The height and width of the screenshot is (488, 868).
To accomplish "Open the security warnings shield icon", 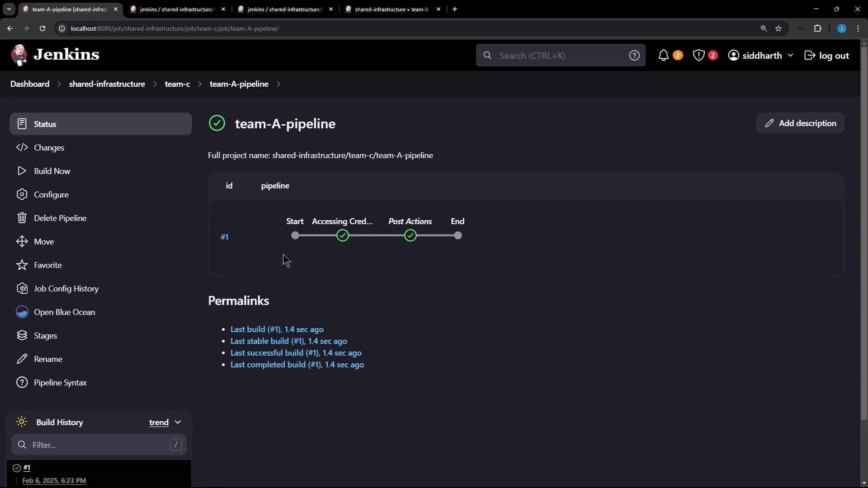I will click(699, 56).
